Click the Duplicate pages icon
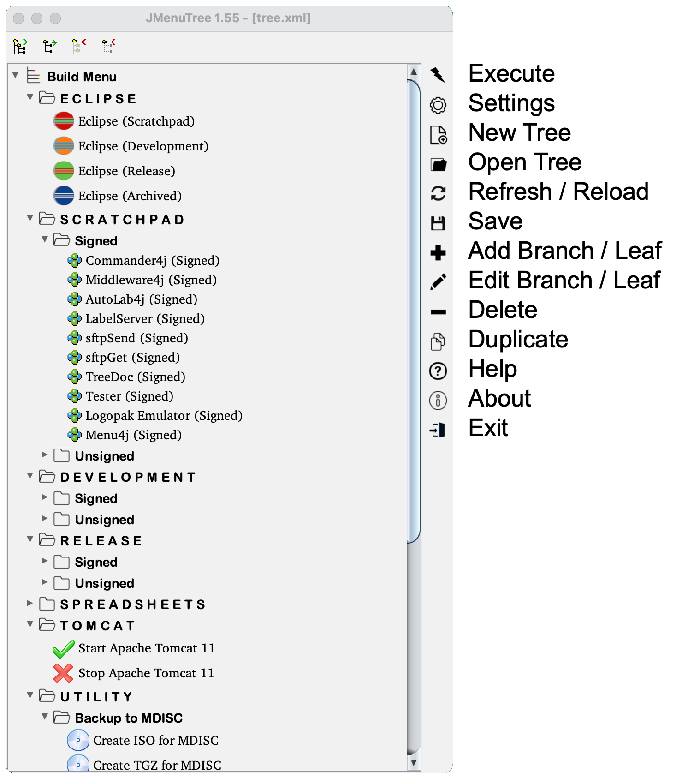 point(438,341)
